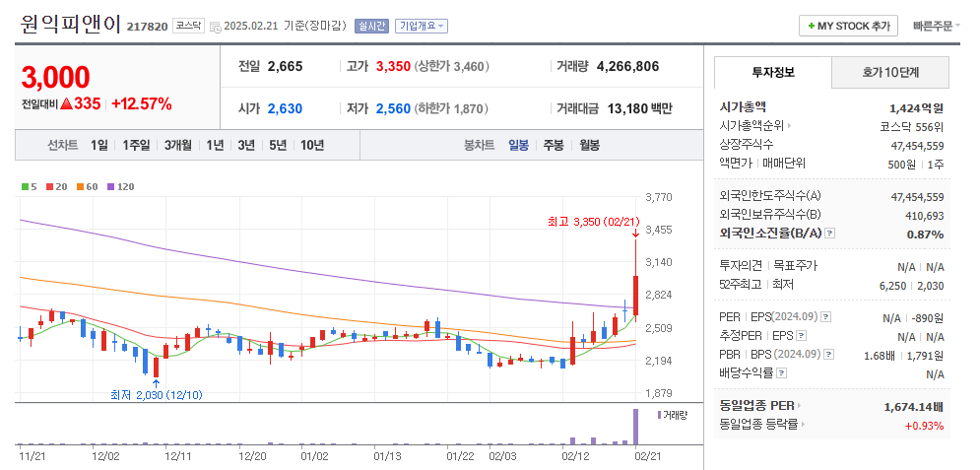Click the stock code 217820
This screenshot has width=980, height=470.
(x=147, y=27)
